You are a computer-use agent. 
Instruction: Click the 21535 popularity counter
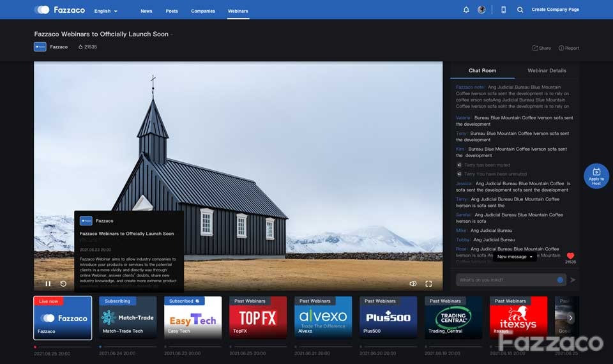[x=87, y=47]
